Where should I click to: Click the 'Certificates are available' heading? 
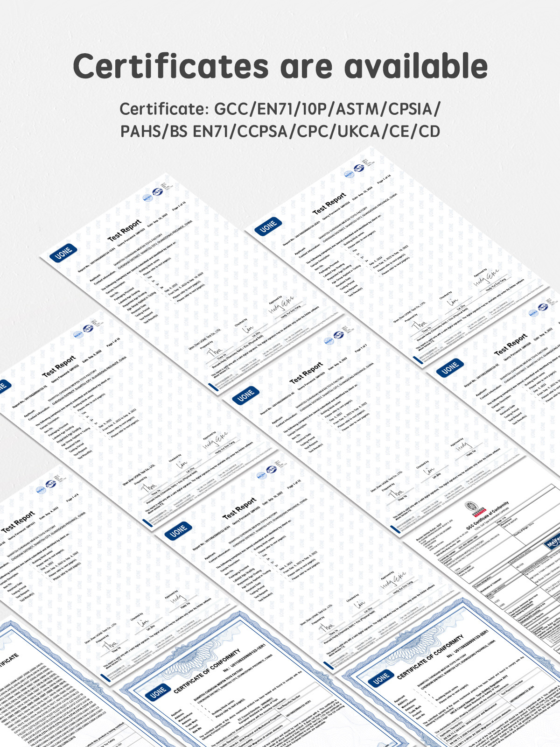pyautogui.click(x=280, y=66)
